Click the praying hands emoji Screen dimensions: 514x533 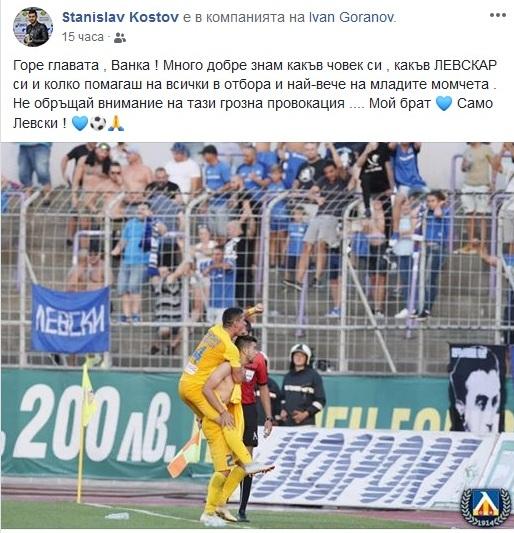coord(116,123)
